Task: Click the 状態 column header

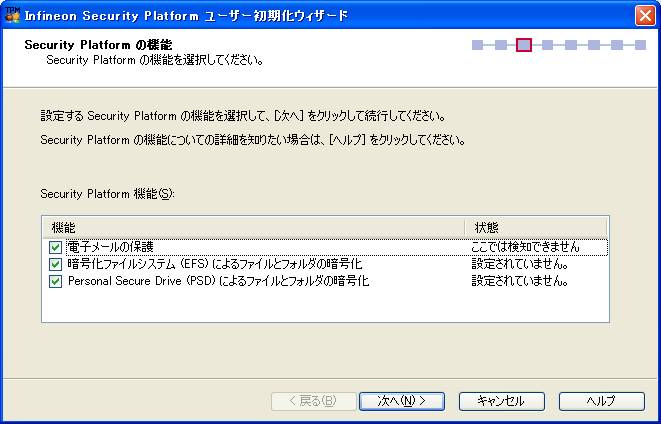Action: click(x=536, y=228)
